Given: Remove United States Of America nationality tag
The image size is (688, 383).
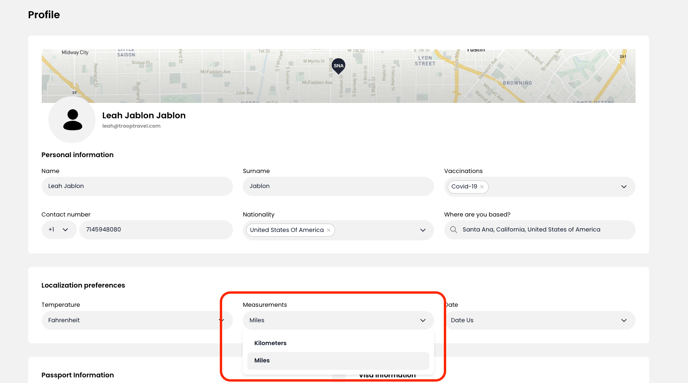Looking at the screenshot, I should (x=328, y=230).
